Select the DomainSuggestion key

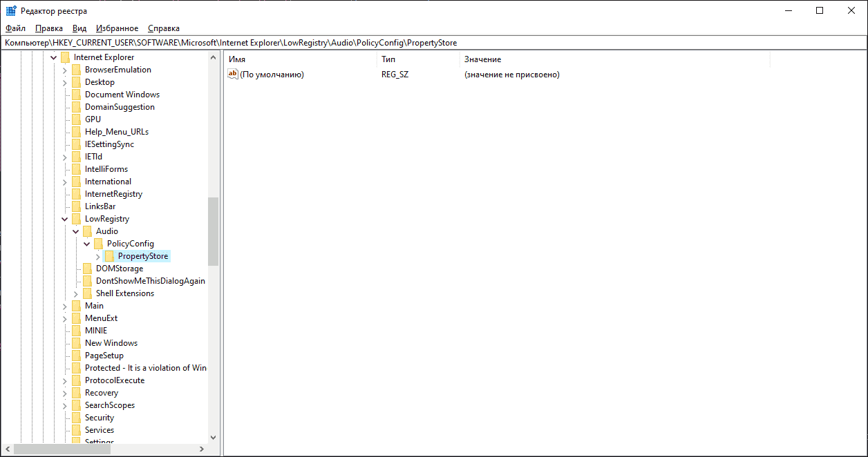coord(120,107)
